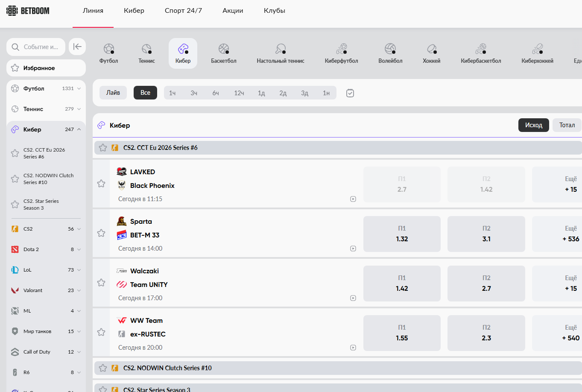This screenshot has width=582, height=392.
Task: Select the Кибер sport icon in top carousel
Action: coord(183,53)
